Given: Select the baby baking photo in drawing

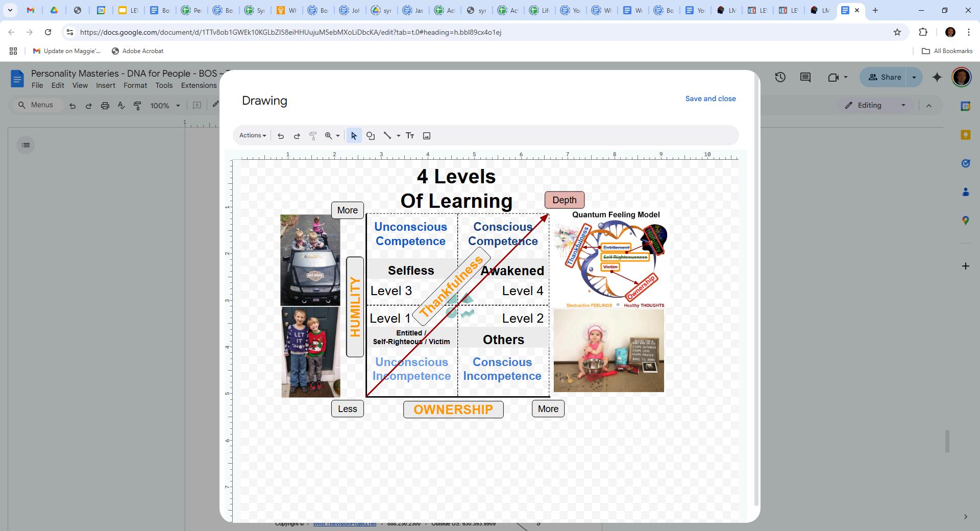Looking at the screenshot, I should [x=609, y=351].
